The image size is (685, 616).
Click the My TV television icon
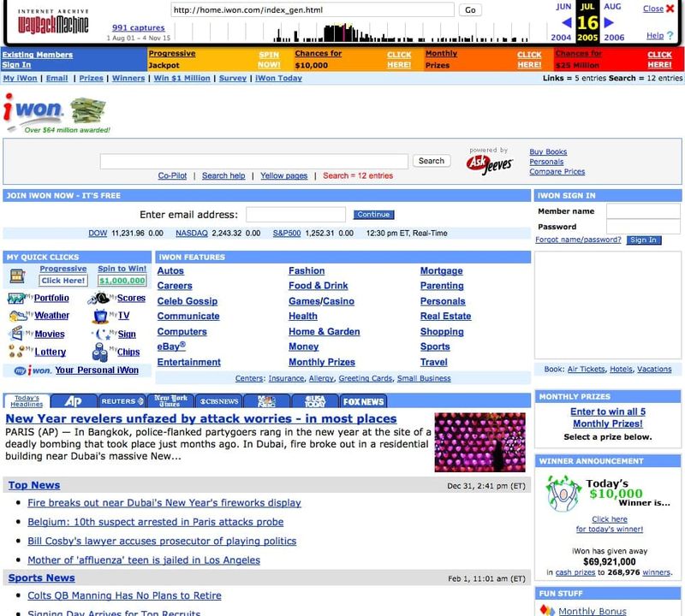click(x=100, y=316)
